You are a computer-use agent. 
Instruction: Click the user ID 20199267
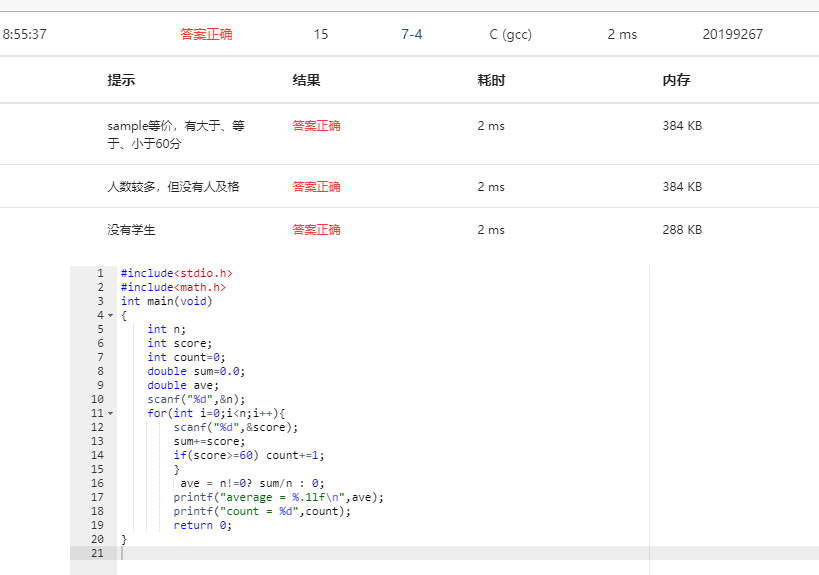pyautogui.click(x=732, y=34)
